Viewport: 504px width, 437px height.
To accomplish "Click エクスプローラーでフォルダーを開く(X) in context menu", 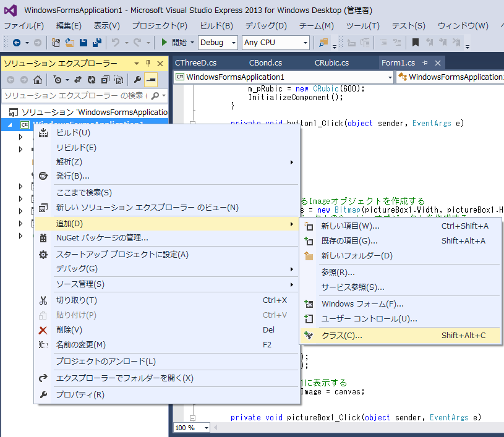I will click(167, 378).
